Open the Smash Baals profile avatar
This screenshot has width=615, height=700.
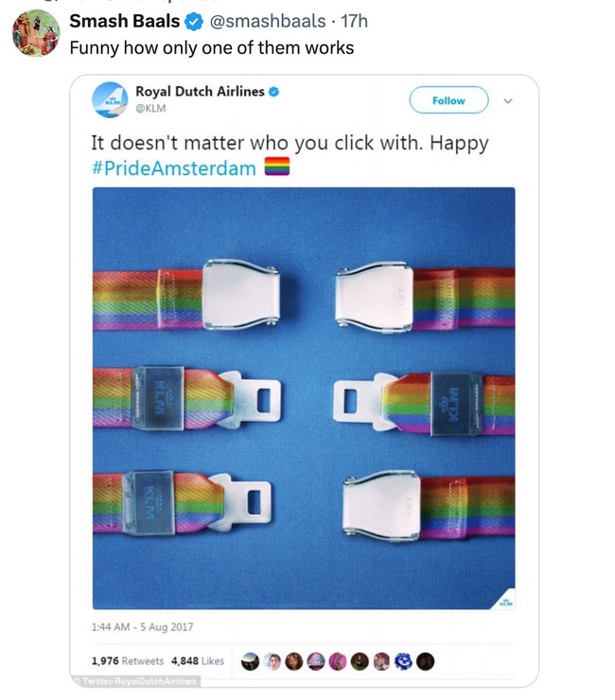35,33
